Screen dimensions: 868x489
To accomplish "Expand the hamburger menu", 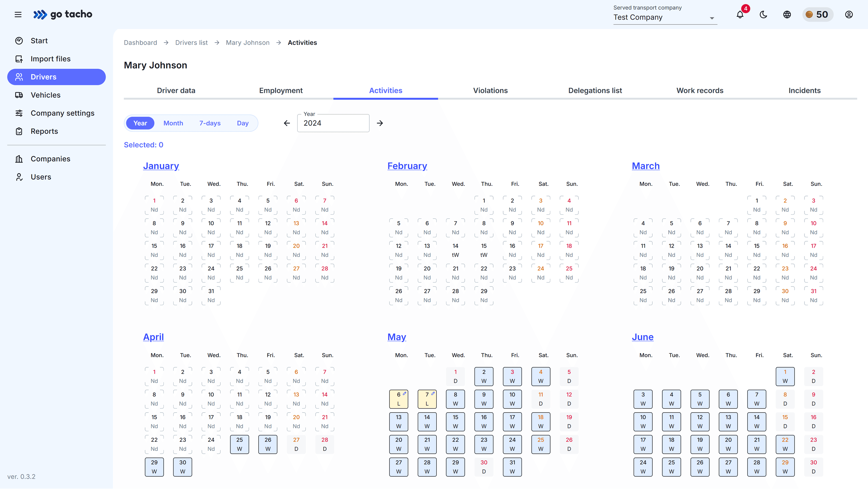I will [x=18, y=14].
